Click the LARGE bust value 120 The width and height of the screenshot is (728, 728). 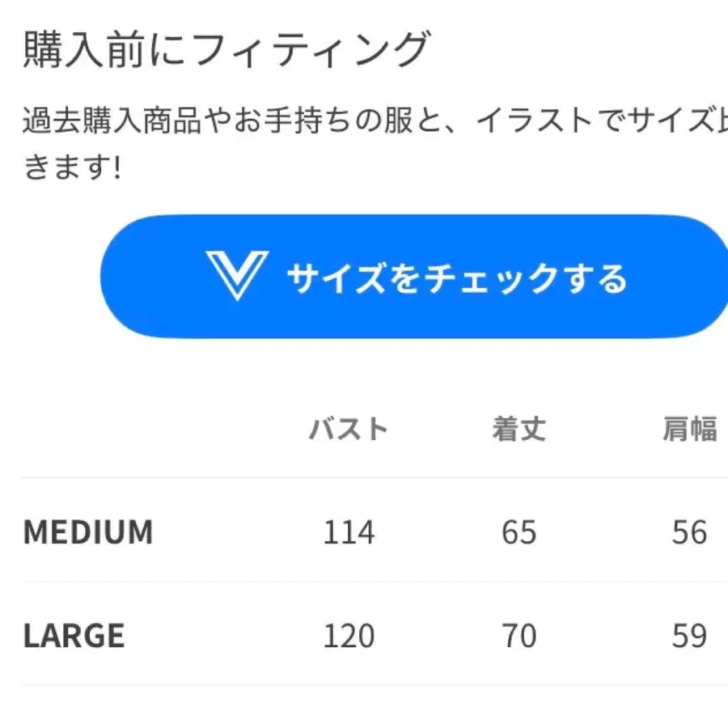[349, 636]
